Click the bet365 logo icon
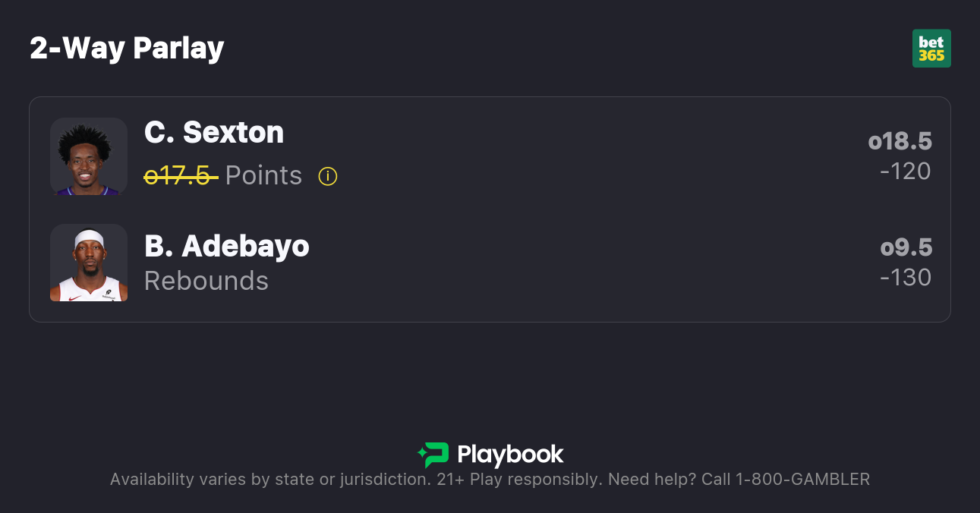This screenshot has height=513, width=980. (931, 49)
